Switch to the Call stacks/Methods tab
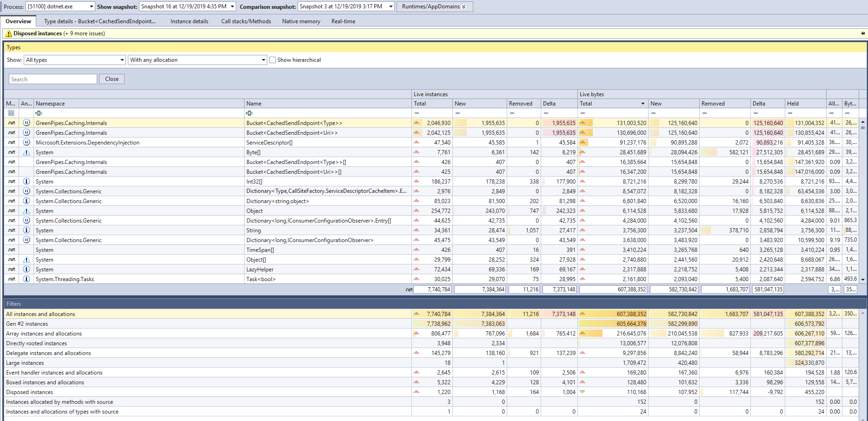Viewport: 868px width, 421px height. (x=246, y=21)
